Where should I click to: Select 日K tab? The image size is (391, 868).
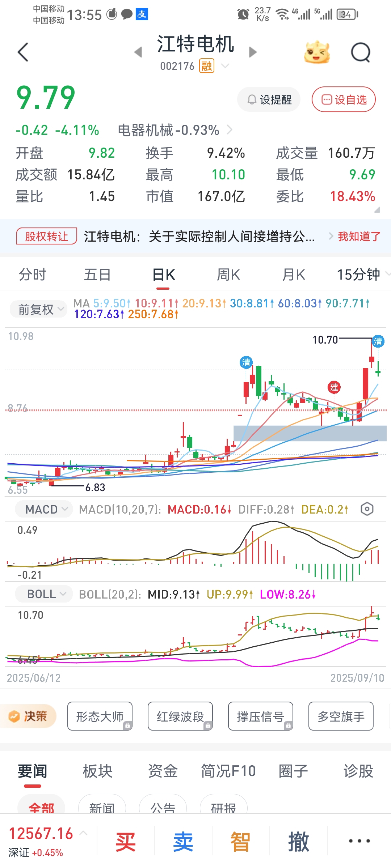tap(163, 275)
